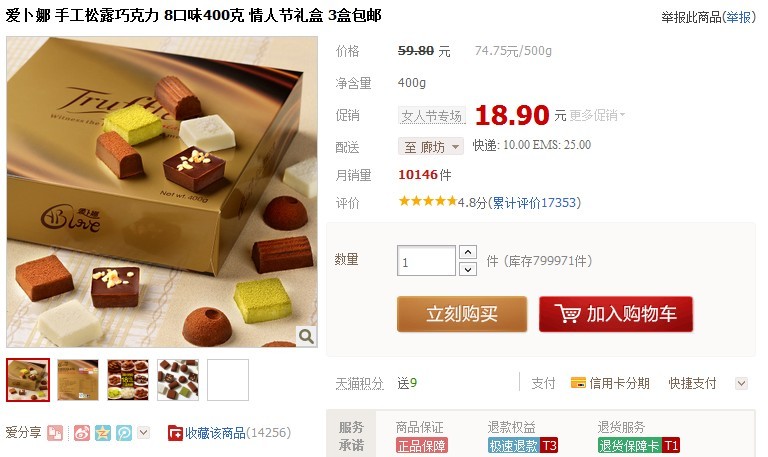
Task: Click the shopping cart icon on red button
Action: pos(567,313)
